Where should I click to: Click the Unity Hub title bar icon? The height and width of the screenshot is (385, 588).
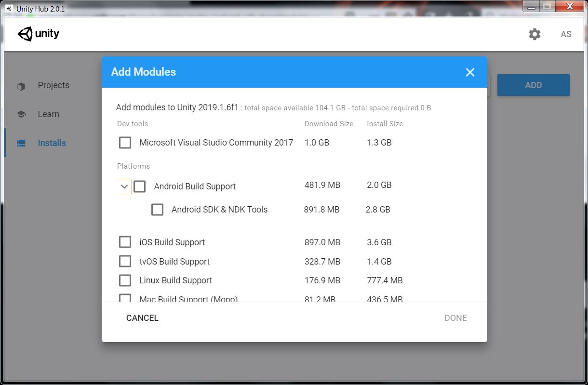9,9
